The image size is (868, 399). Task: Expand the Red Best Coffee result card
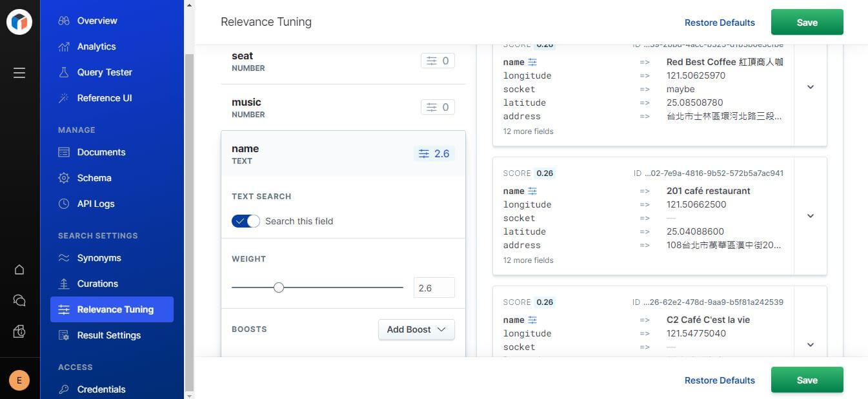point(810,87)
